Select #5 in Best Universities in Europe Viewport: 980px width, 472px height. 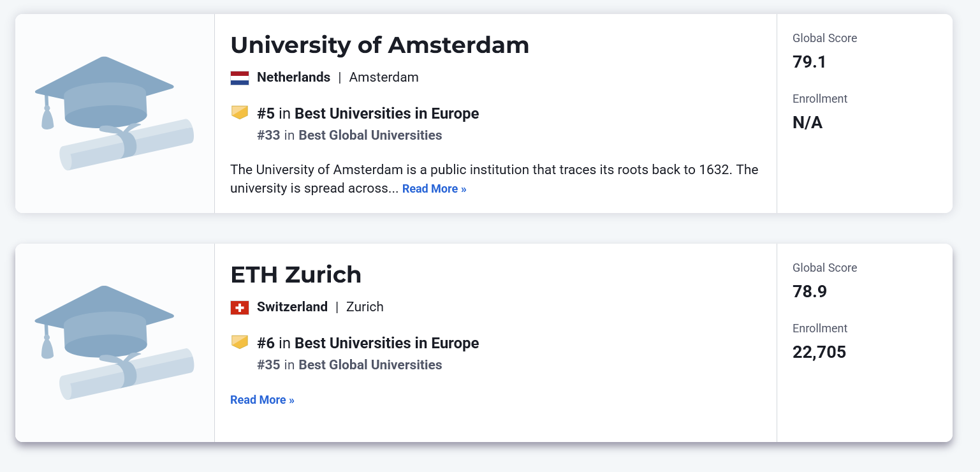coord(368,114)
